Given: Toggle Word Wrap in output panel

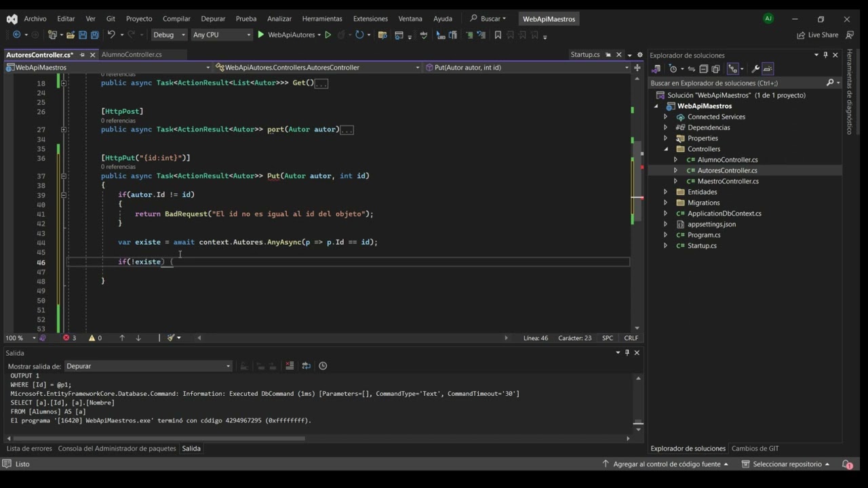Looking at the screenshot, I should [x=306, y=366].
